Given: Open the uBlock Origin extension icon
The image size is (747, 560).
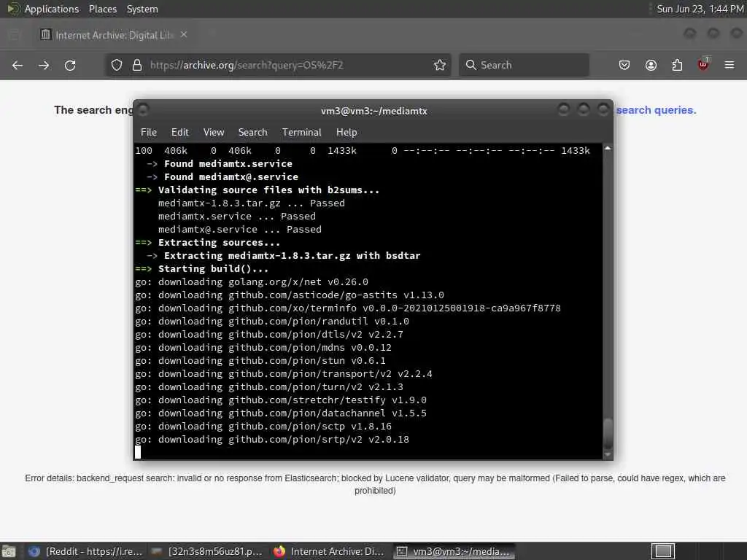Looking at the screenshot, I should point(703,64).
